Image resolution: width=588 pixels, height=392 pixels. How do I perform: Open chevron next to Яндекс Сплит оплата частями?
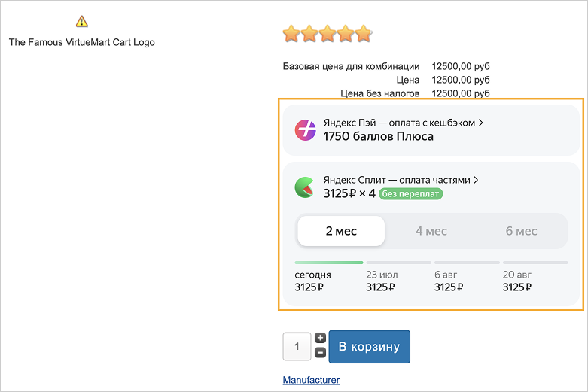(x=476, y=180)
